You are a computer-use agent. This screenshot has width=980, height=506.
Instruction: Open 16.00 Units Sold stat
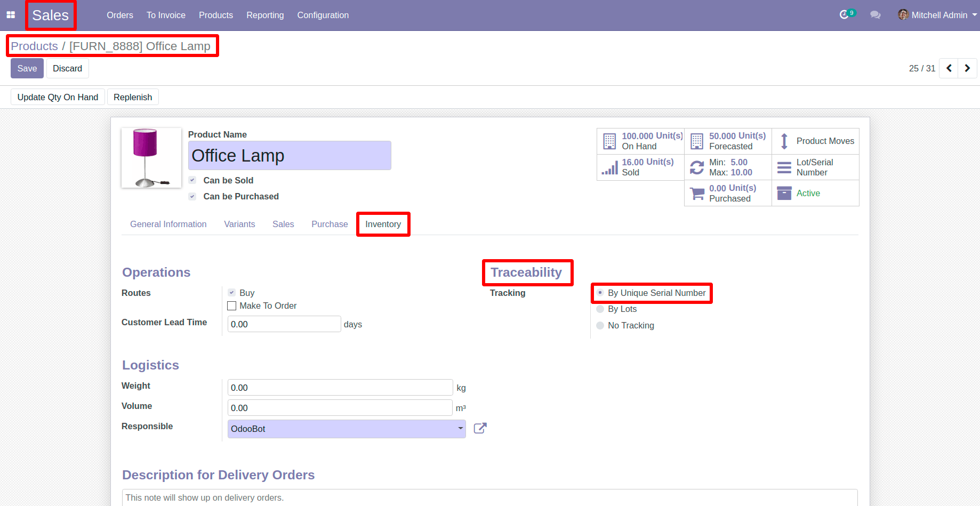tap(640, 167)
